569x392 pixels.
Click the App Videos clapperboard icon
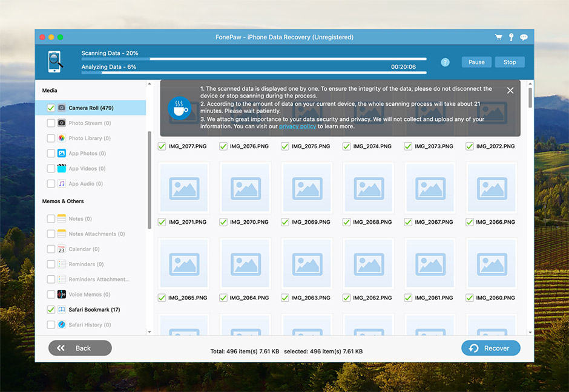pyautogui.click(x=62, y=169)
